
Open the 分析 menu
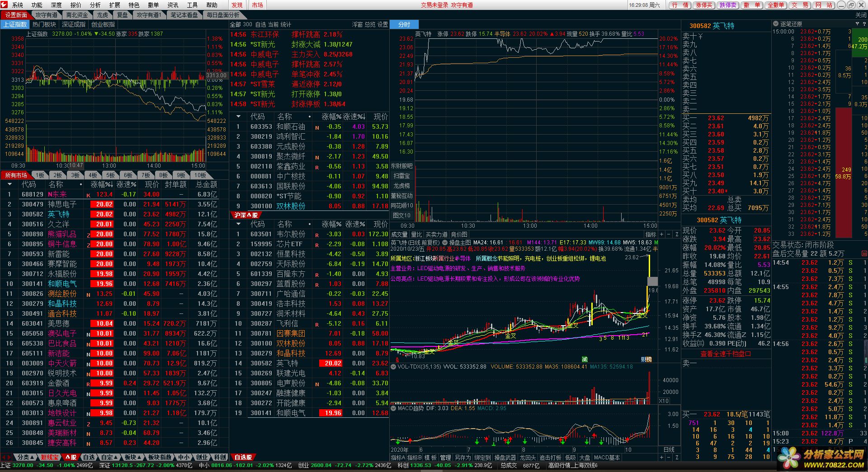95,5
